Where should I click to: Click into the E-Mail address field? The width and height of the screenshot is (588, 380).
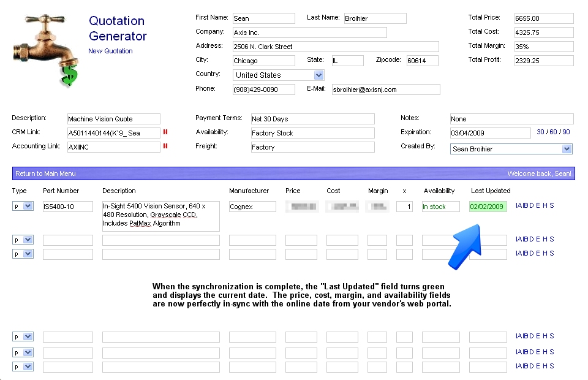click(x=385, y=89)
